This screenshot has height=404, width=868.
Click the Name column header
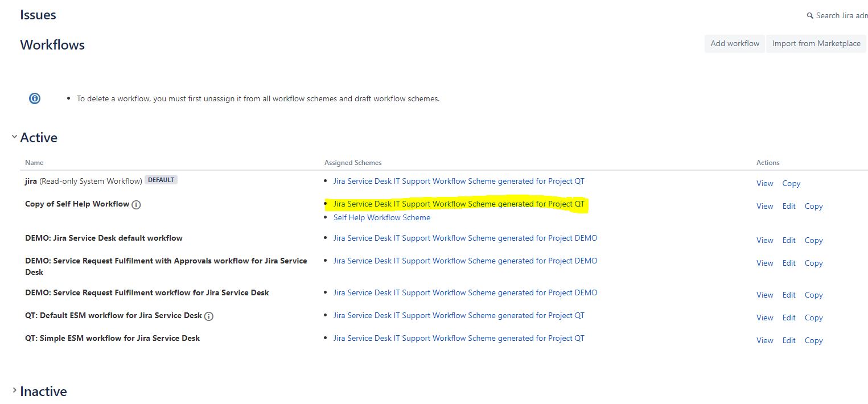[x=34, y=163]
